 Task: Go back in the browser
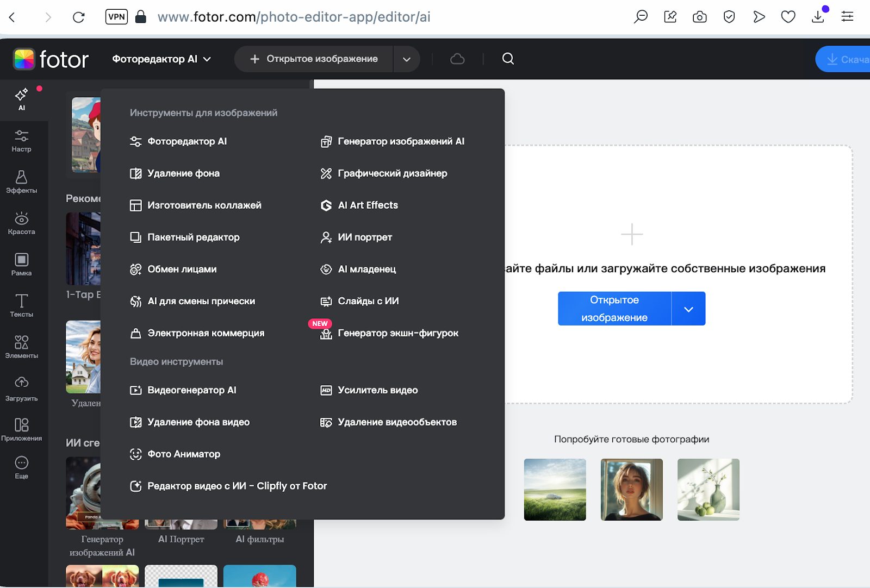pos(12,17)
